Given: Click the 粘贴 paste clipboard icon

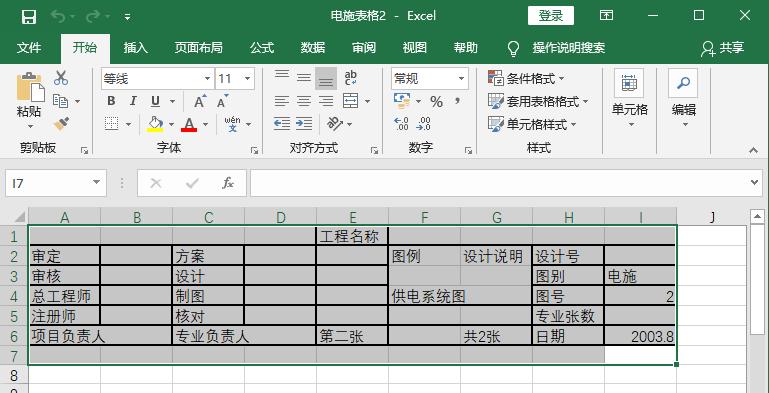Looking at the screenshot, I should tap(30, 87).
